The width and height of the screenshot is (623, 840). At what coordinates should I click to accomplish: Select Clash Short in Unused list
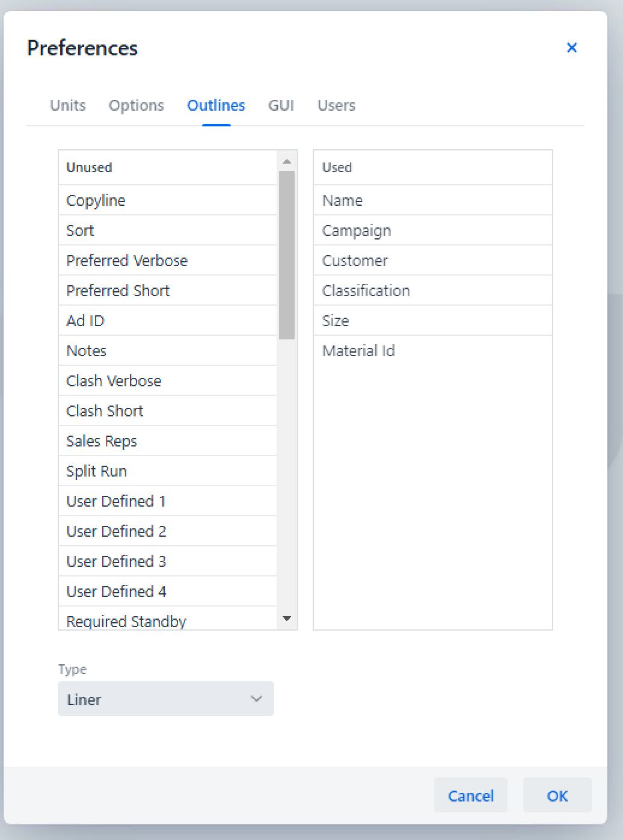pos(105,411)
